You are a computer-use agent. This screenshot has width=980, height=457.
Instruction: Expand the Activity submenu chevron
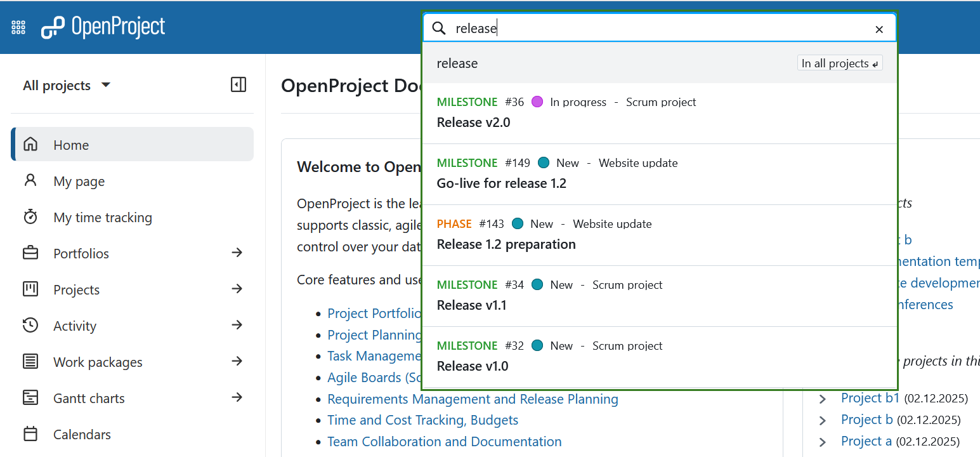click(237, 326)
